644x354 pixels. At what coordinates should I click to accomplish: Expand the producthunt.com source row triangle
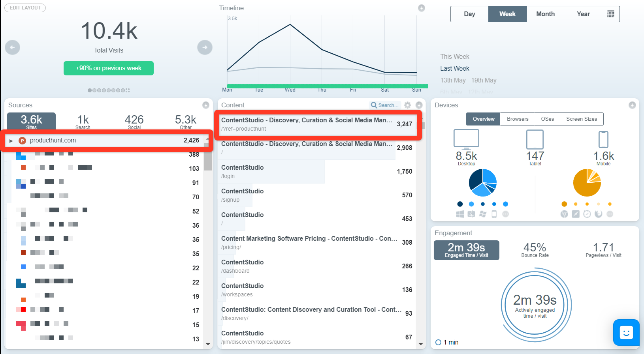pyautogui.click(x=11, y=140)
